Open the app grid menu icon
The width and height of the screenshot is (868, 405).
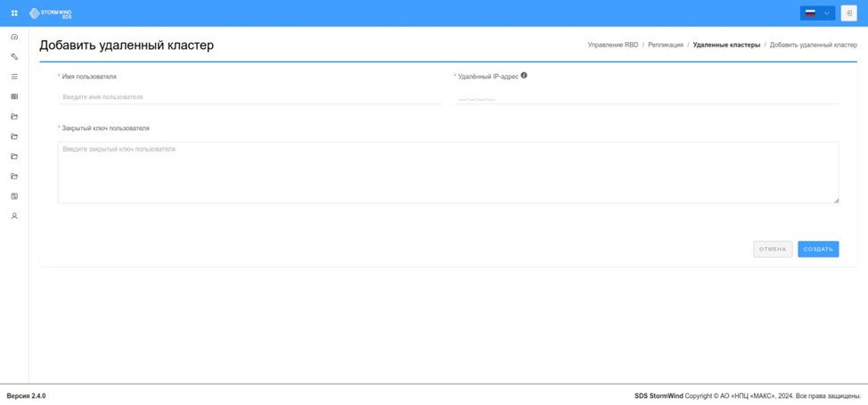[x=14, y=12]
